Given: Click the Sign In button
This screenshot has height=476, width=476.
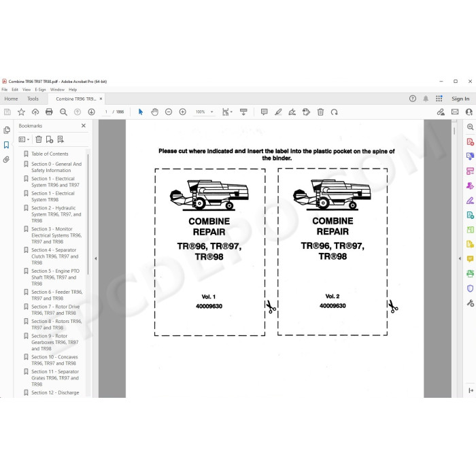Looking at the screenshot, I should 460,99.
